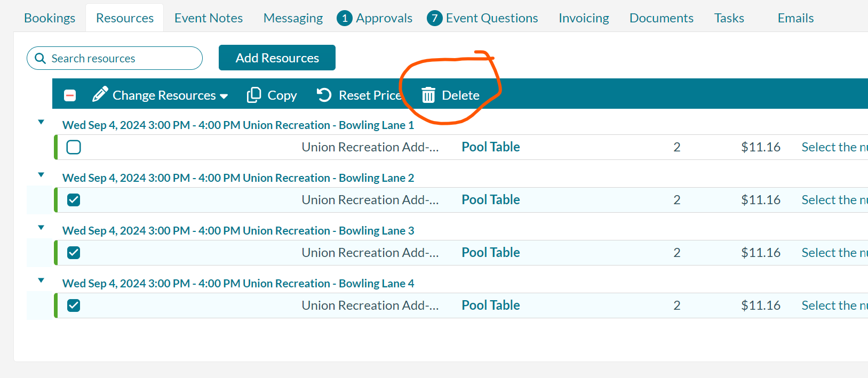
Task: Collapse the Bowling Lane 3 booking group
Action: [41, 228]
